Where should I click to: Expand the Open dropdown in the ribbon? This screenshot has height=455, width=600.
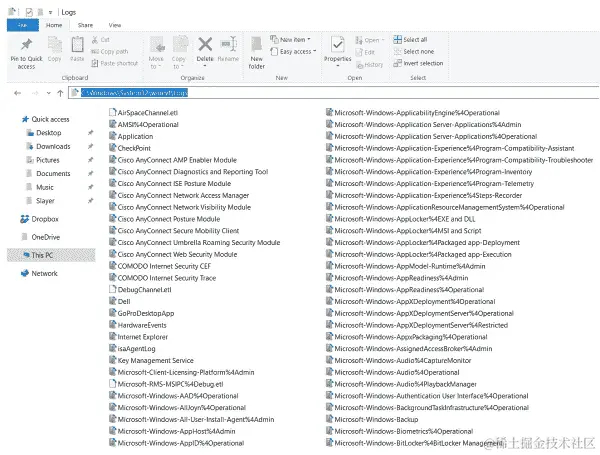[x=370, y=40]
